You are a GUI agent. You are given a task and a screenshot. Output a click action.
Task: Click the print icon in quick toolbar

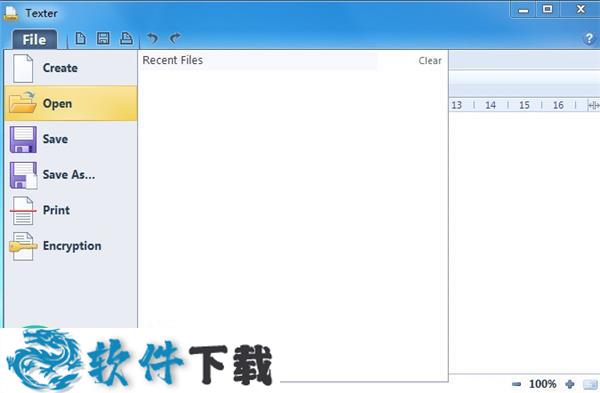tap(126, 38)
